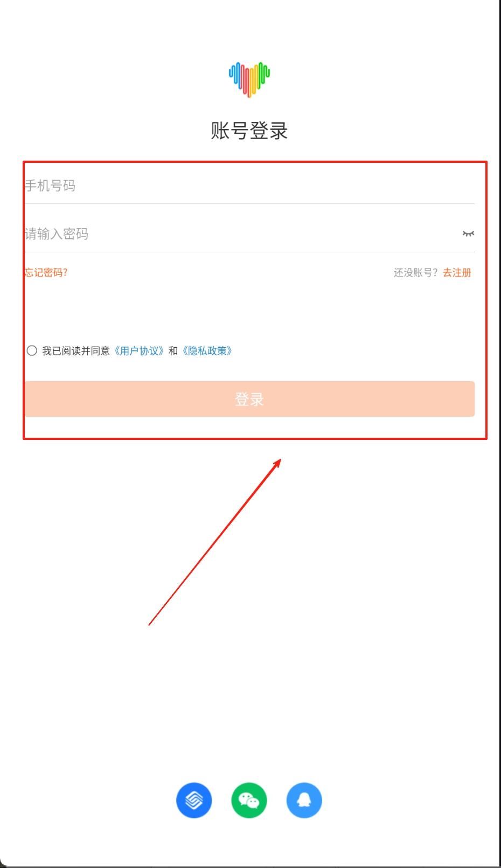
Task: Sign in with China Mobile icon
Action: click(194, 800)
